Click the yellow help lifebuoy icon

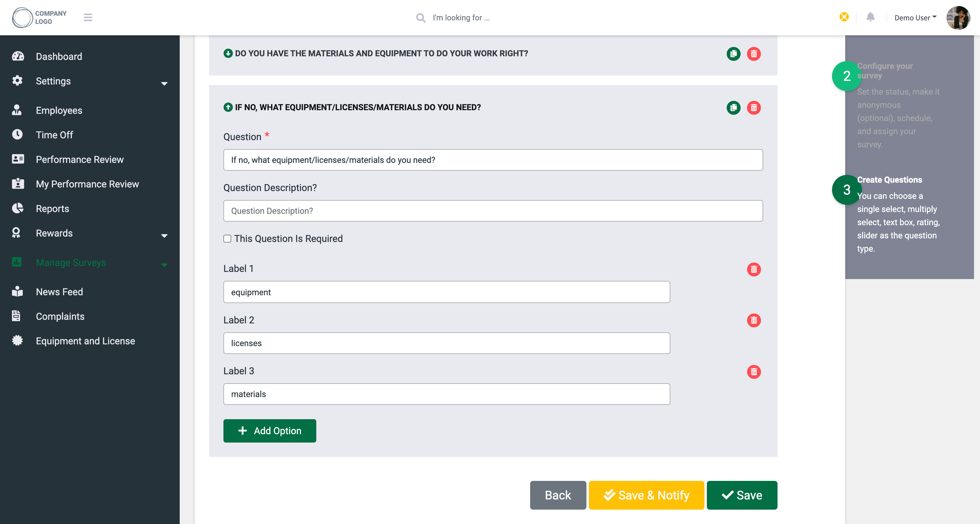(844, 17)
